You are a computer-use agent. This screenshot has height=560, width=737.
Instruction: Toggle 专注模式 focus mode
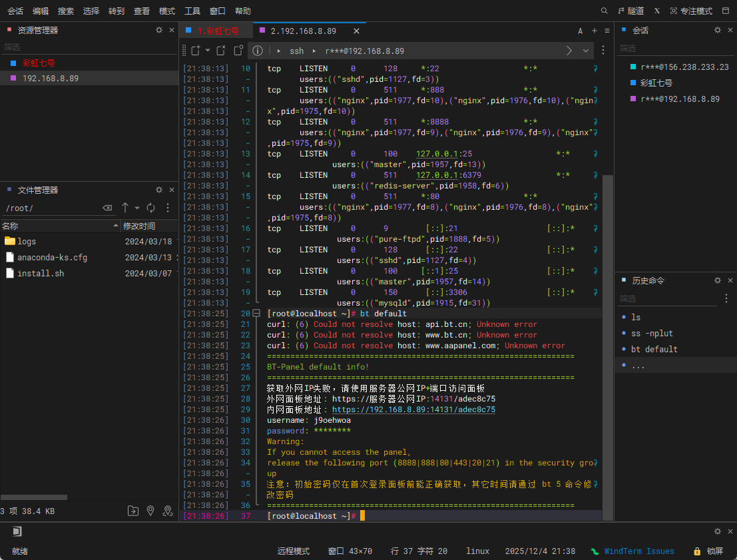click(x=691, y=11)
